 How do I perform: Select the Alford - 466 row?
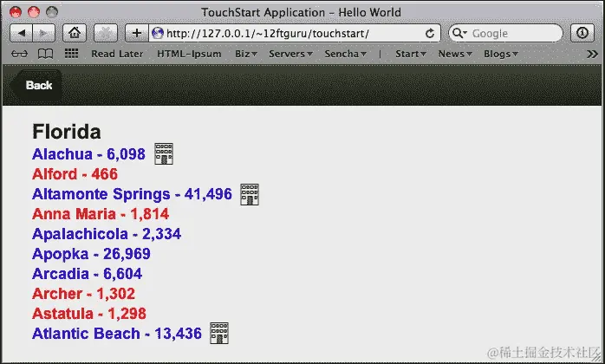pyautogui.click(x=75, y=174)
